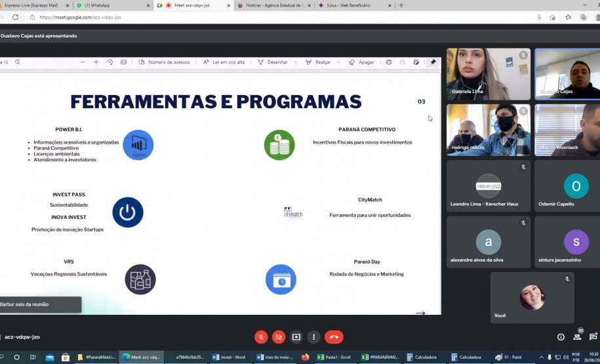
Task: Click the PDF print icon
Action: point(389,62)
